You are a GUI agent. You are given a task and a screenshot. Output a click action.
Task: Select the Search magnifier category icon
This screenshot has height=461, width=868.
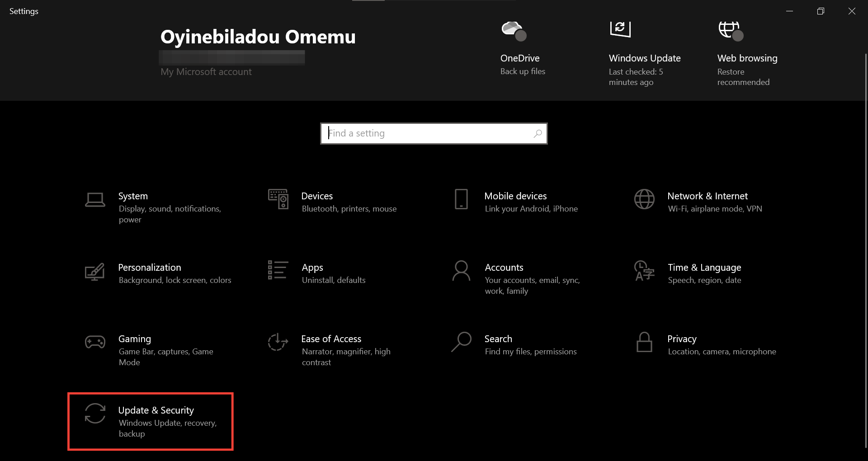tap(461, 342)
